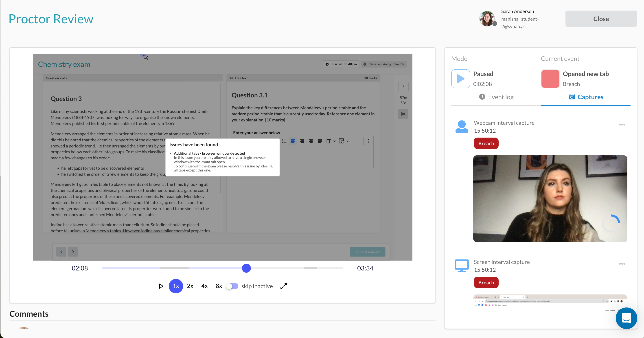Click the red Opened new tab event square
This screenshot has width=644, height=338.
(x=550, y=79)
